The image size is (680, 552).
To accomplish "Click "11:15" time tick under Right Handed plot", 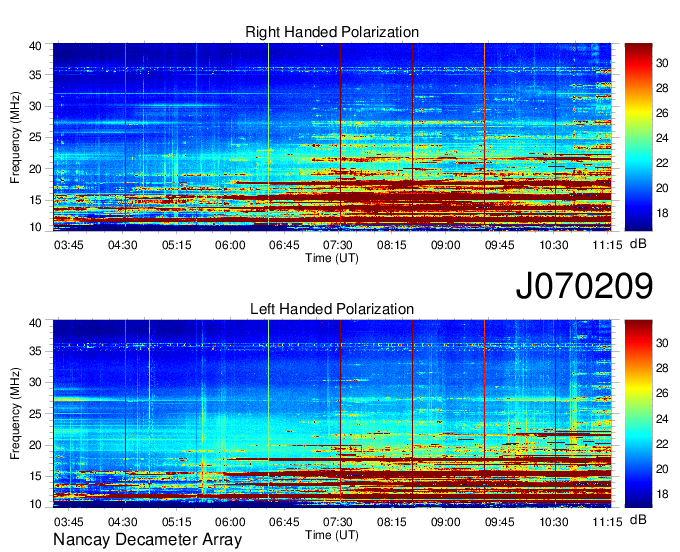I will pyautogui.click(x=608, y=245).
